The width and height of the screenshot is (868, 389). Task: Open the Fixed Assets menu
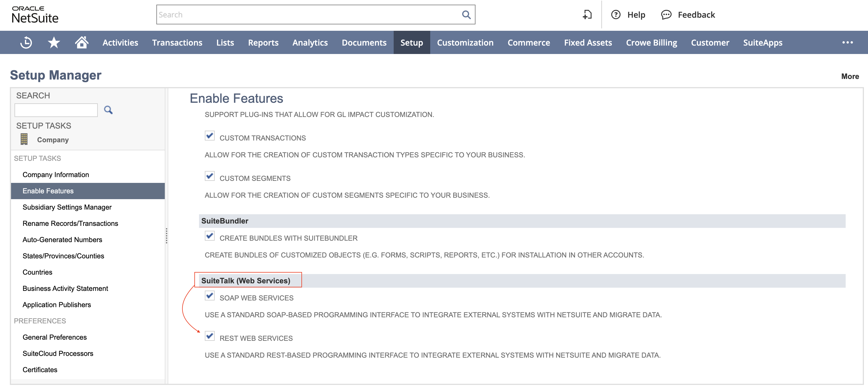click(x=588, y=42)
